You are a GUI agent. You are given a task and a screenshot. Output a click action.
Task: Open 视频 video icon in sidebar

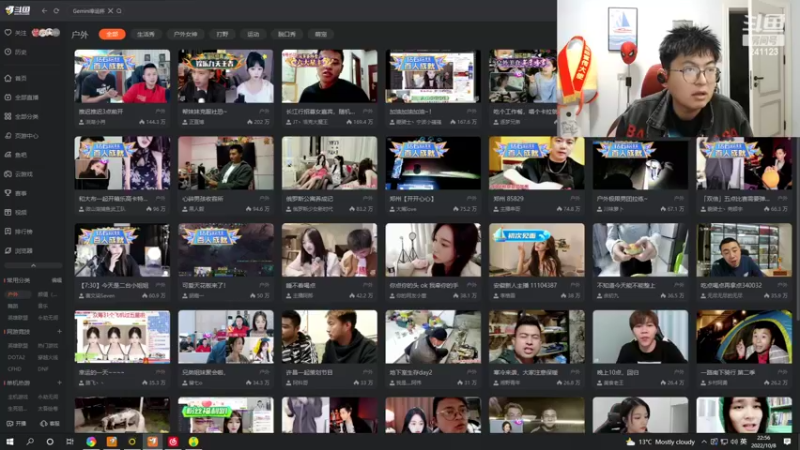8,212
